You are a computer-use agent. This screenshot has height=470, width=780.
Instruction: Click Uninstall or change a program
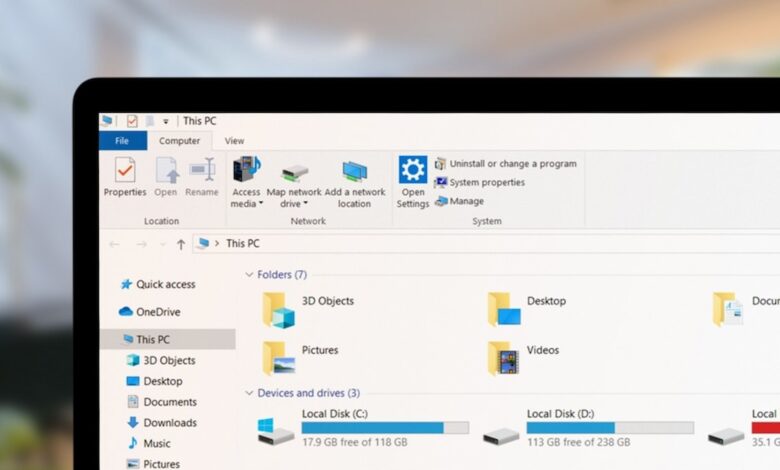506,164
